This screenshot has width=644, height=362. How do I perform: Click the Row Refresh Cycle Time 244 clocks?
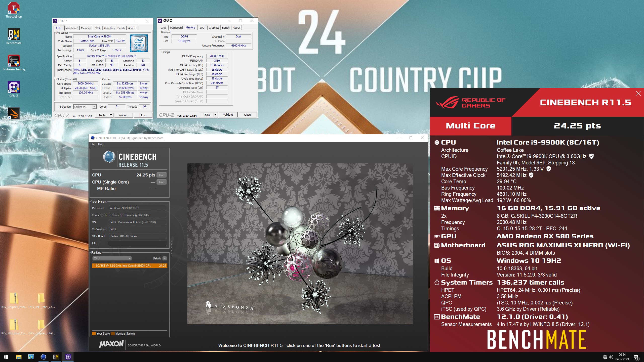[x=217, y=83]
